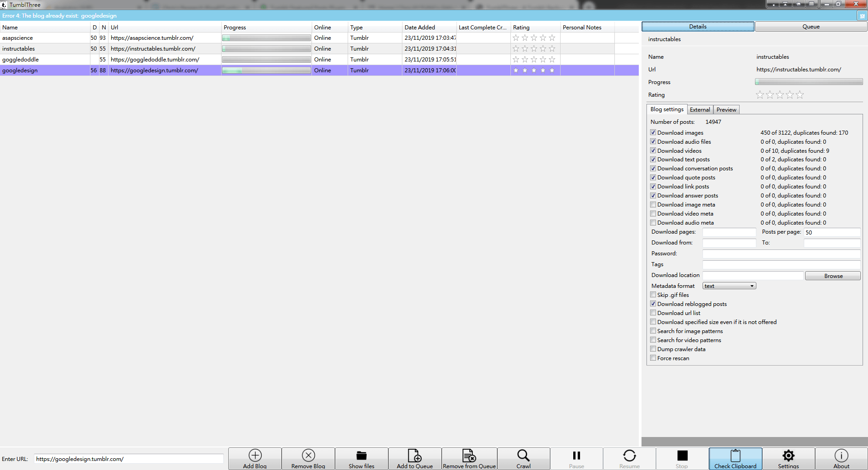
Task: Open the About info icon
Action: click(841, 455)
